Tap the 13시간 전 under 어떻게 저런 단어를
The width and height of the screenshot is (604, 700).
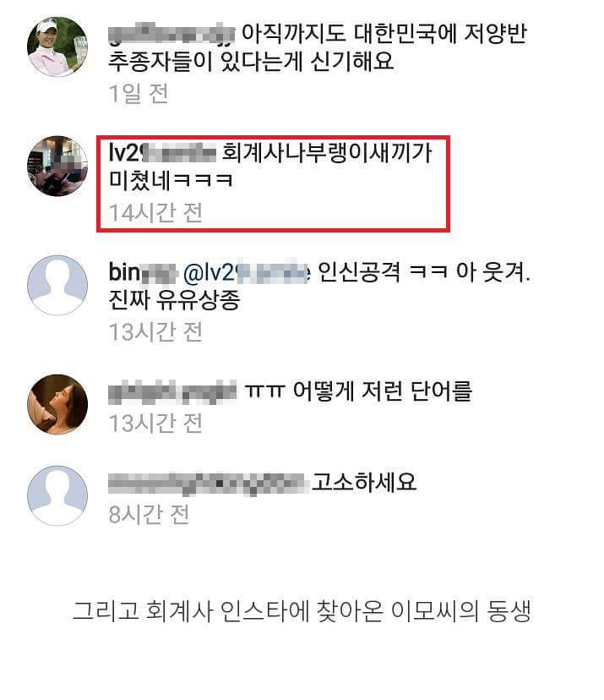tap(155, 424)
